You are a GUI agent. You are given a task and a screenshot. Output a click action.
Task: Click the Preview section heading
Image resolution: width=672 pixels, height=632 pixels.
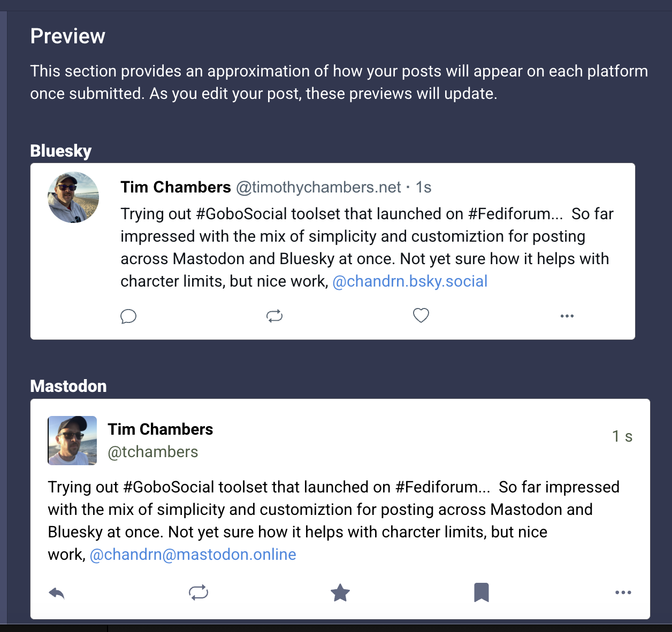click(68, 36)
